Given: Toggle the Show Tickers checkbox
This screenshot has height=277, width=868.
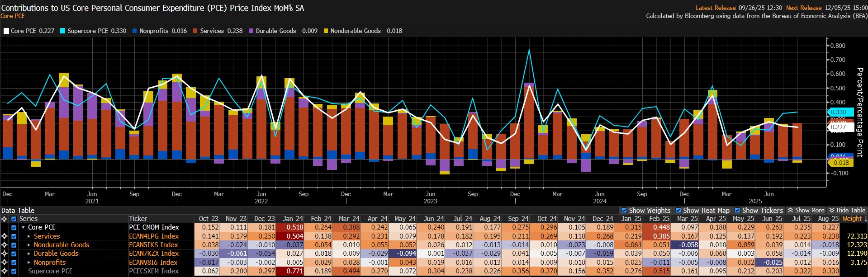Looking at the screenshot, I should (737, 211).
